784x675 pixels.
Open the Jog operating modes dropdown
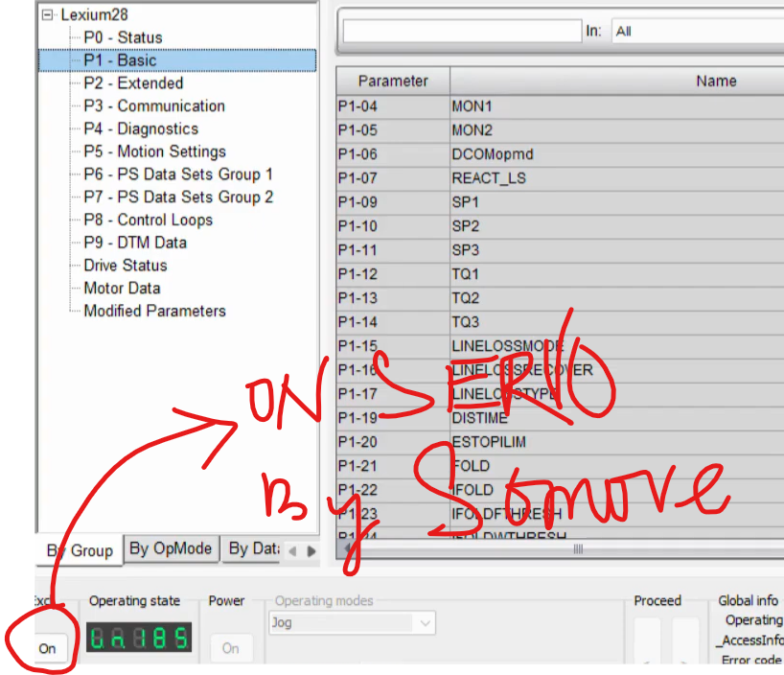click(x=425, y=623)
